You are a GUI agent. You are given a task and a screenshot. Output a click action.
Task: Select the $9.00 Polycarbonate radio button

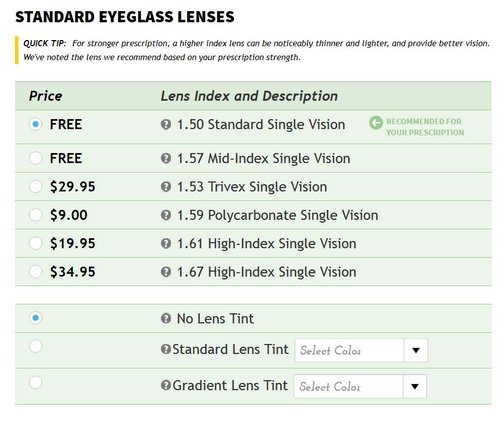35,215
